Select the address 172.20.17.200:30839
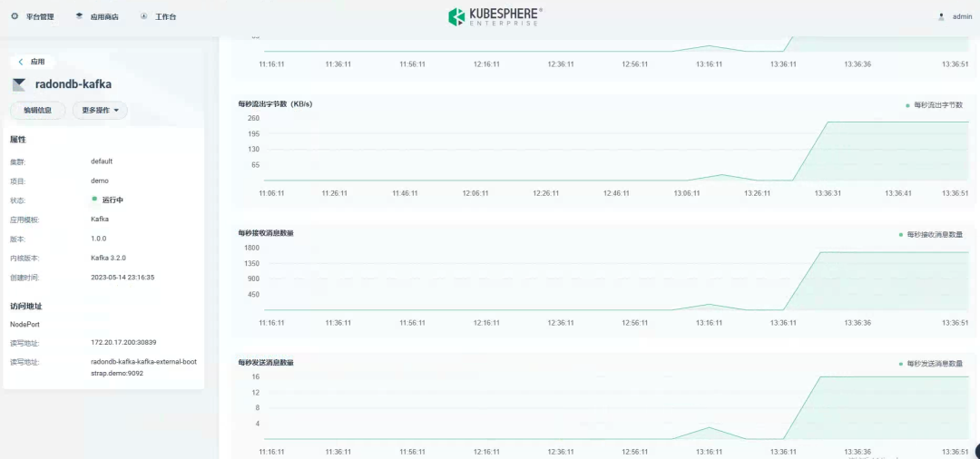 pos(123,342)
